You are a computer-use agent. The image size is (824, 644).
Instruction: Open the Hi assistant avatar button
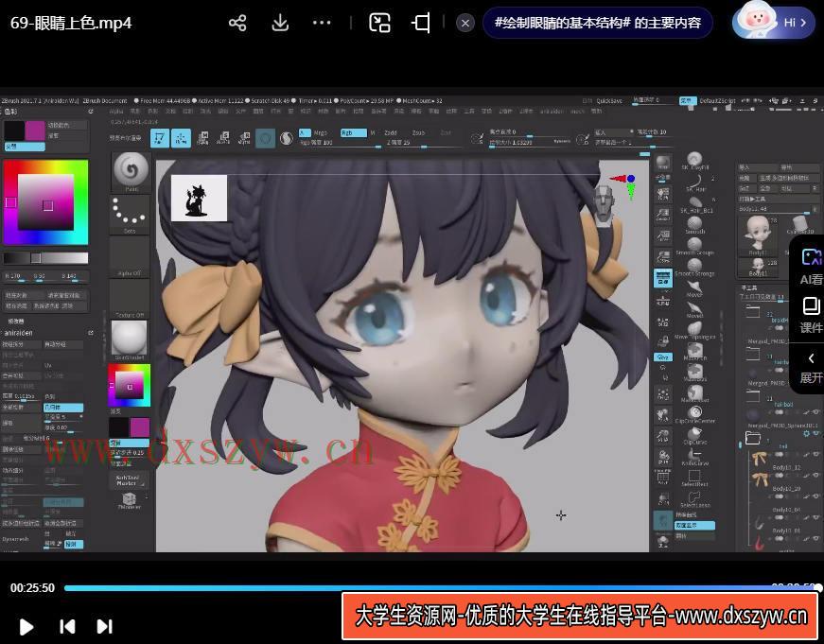click(773, 22)
